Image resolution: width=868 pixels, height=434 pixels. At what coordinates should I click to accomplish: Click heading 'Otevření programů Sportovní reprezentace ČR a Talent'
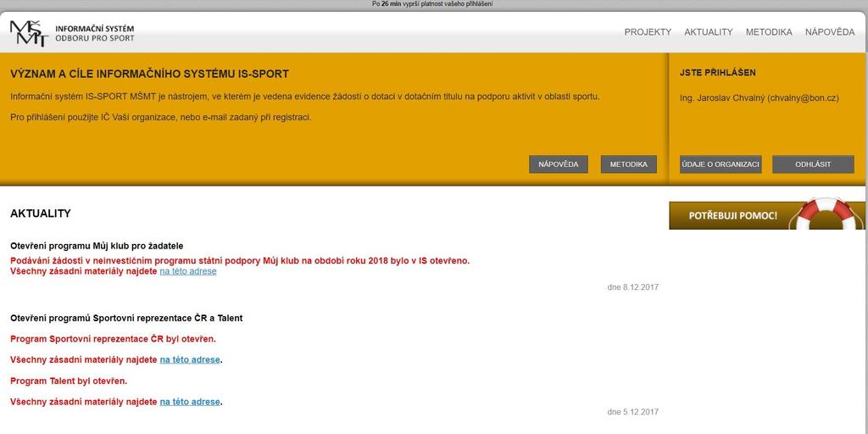(126, 319)
